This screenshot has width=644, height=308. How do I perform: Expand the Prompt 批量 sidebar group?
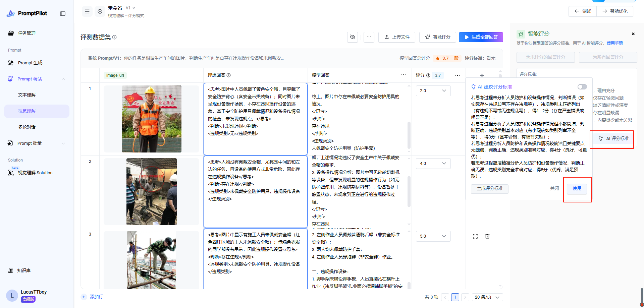click(x=36, y=143)
